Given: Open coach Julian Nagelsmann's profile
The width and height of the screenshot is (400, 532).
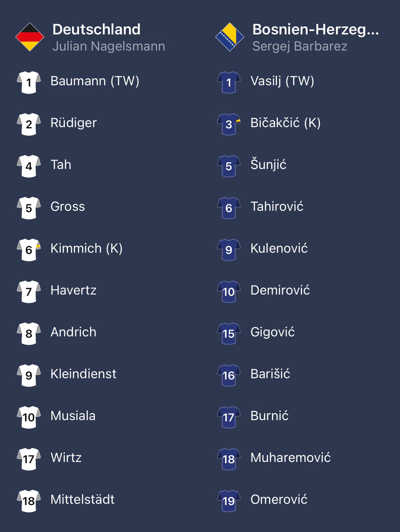Looking at the screenshot, I should pos(109,46).
